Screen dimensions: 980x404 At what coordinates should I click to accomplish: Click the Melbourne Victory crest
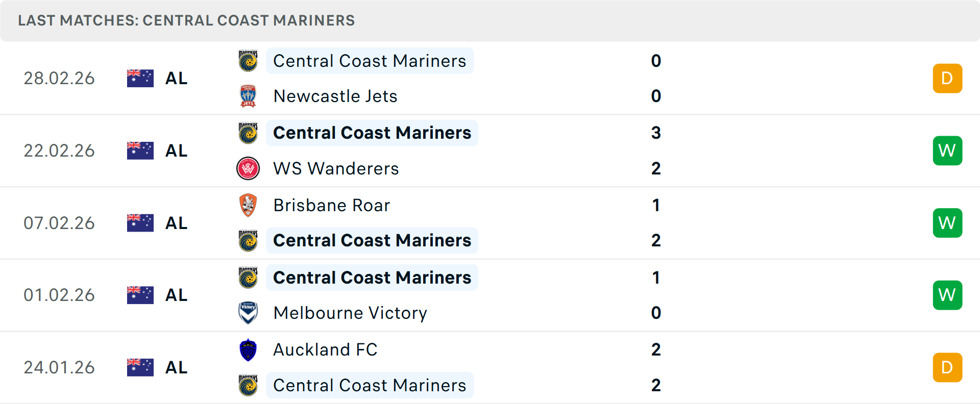click(x=248, y=313)
